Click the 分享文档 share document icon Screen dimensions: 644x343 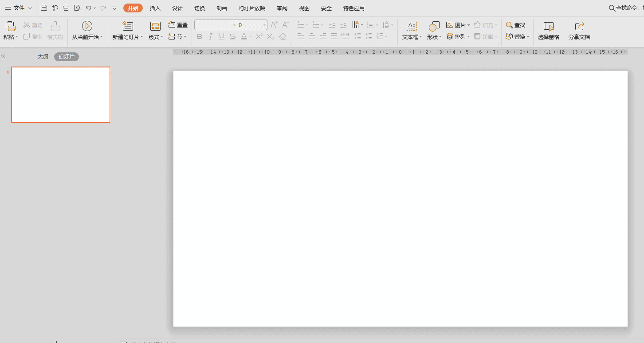pos(579,27)
